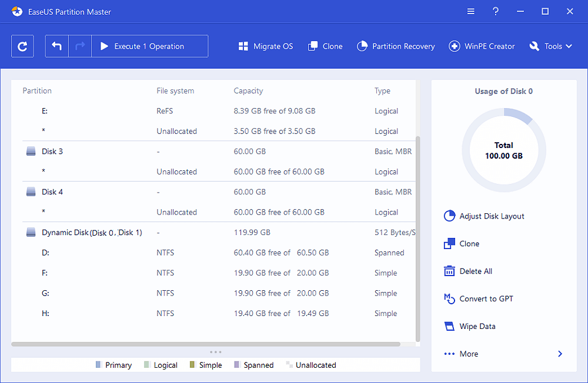The height and width of the screenshot is (383, 588).
Task: Click the Spanned legend color swatch
Action: 237,365
